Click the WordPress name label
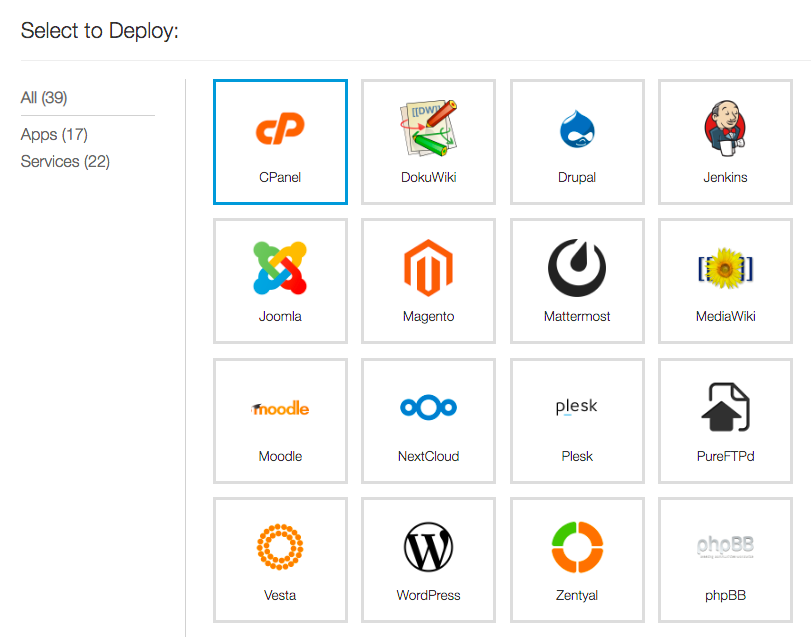Image resolution: width=811 pixels, height=637 pixels. tap(428, 595)
